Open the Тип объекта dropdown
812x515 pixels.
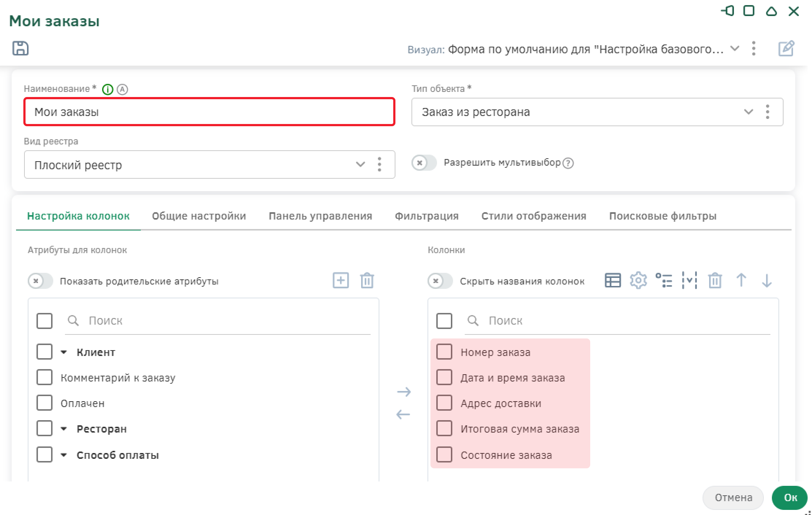click(x=748, y=112)
